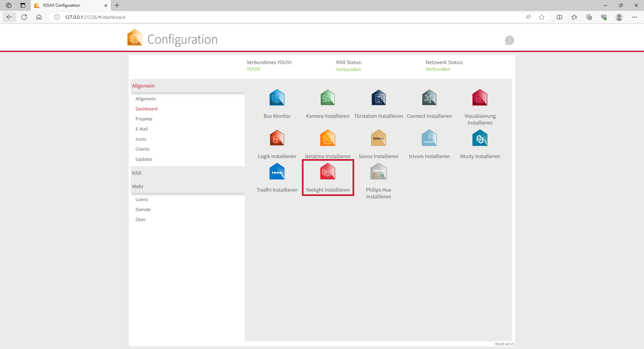Close the YOUVI Configuration tab
This screenshot has height=349, width=644.
coord(106,5)
